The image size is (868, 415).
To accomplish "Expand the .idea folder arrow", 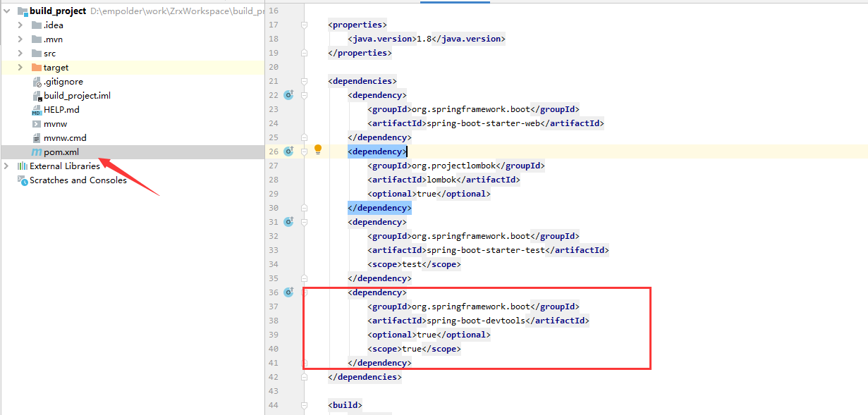I will (20, 25).
